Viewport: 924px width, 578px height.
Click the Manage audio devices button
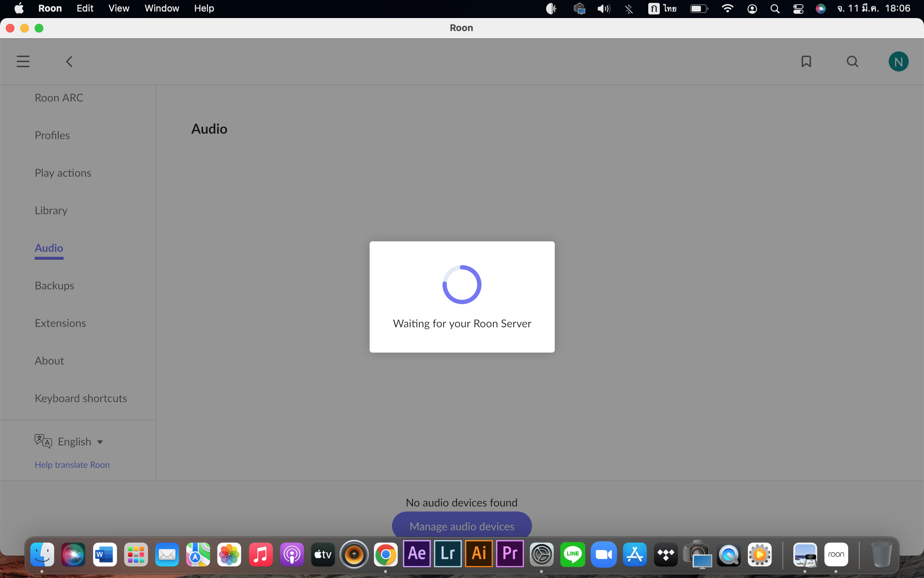tap(462, 525)
